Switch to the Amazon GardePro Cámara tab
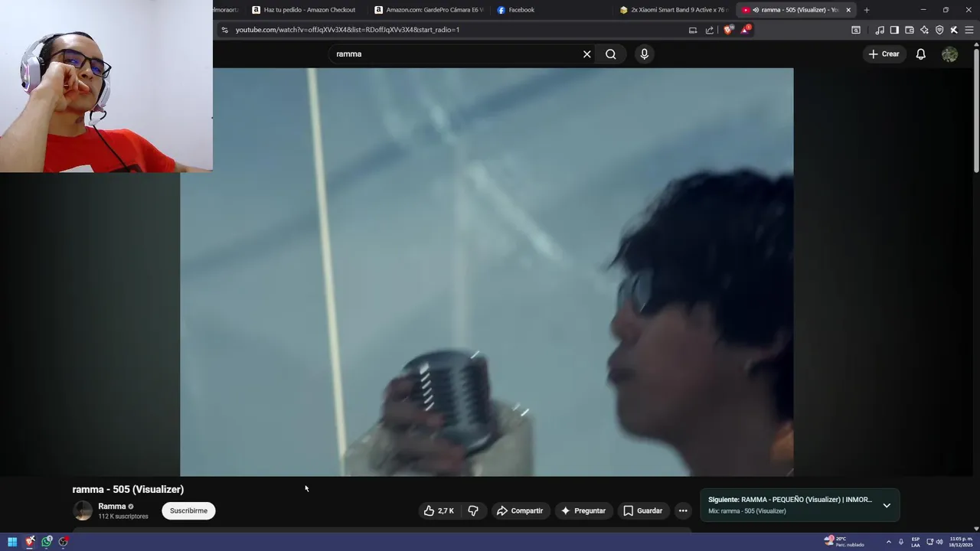Viewport: 980px width, 551px height. [429, 10]
